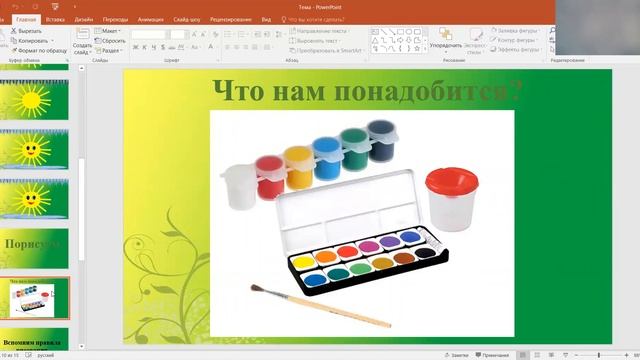Image resolution: width=640 pixels, height=360 pixels.
Task: Increase the list indent level
Action: [267, 34]
